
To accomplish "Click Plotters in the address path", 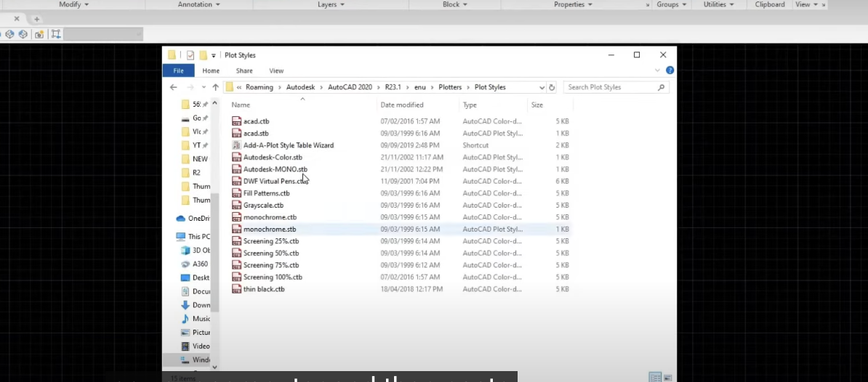I will tap(450, 87).
